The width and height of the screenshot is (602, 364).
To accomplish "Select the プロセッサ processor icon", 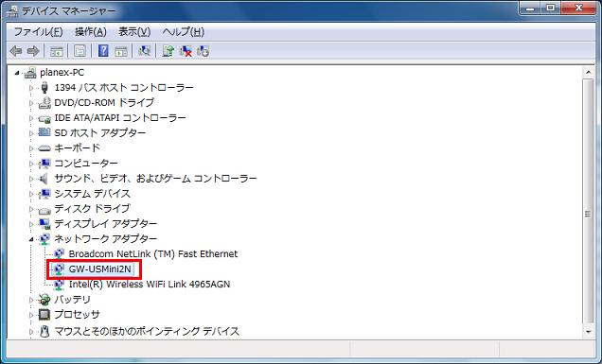I will pos(44,315).
